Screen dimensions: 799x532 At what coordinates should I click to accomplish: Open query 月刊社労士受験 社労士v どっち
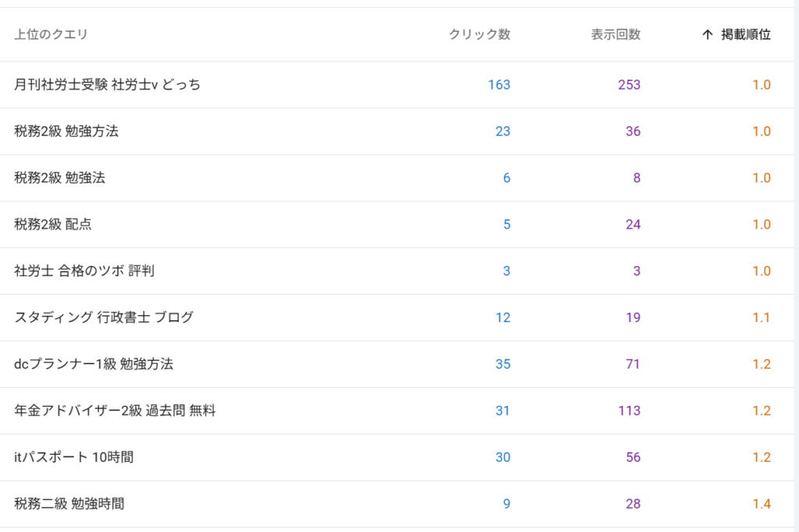point(107,84)
